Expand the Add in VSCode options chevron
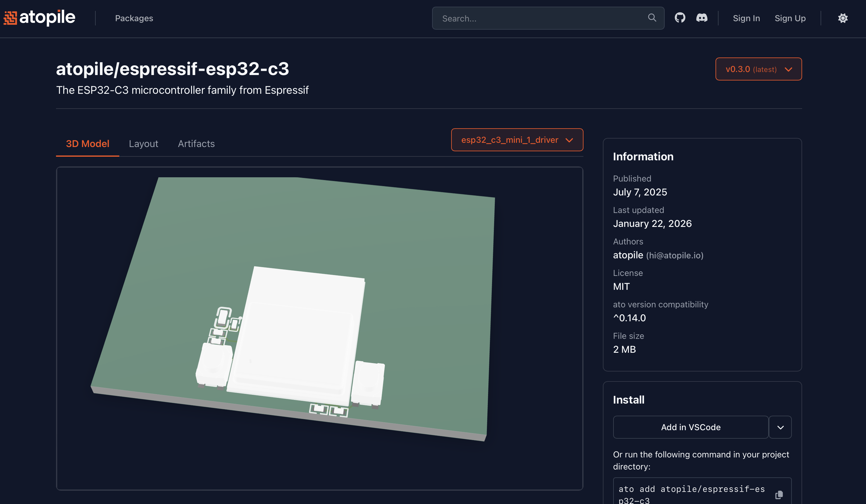866x504 pixels. pyautogui.click(x=780, y=427)
